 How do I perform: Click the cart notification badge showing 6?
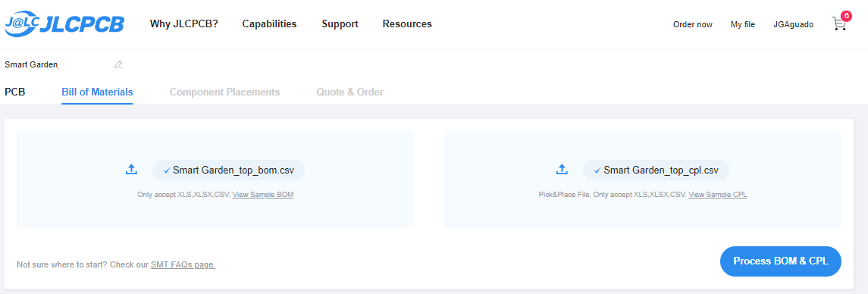(x=845, y=15)
